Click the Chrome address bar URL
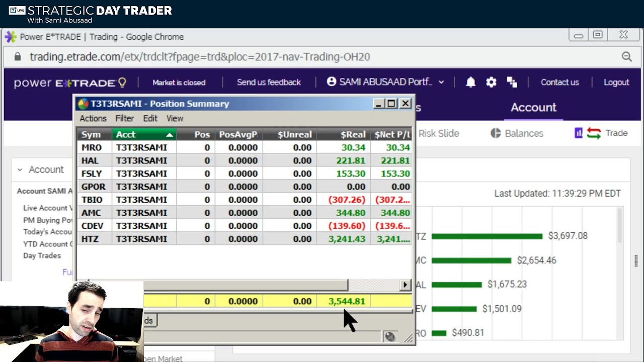 coord(200,57)
